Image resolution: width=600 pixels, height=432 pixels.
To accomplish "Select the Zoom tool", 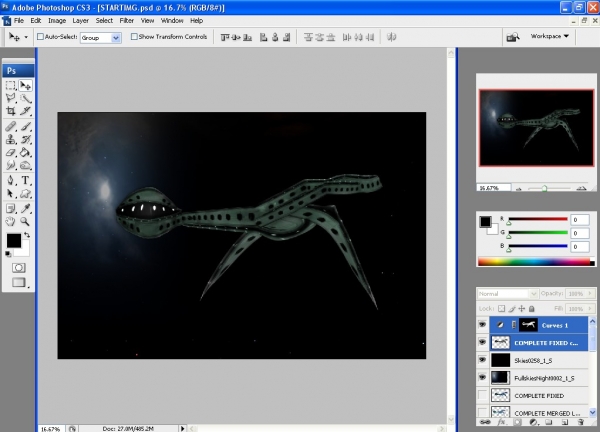I will tap(25, 222).
